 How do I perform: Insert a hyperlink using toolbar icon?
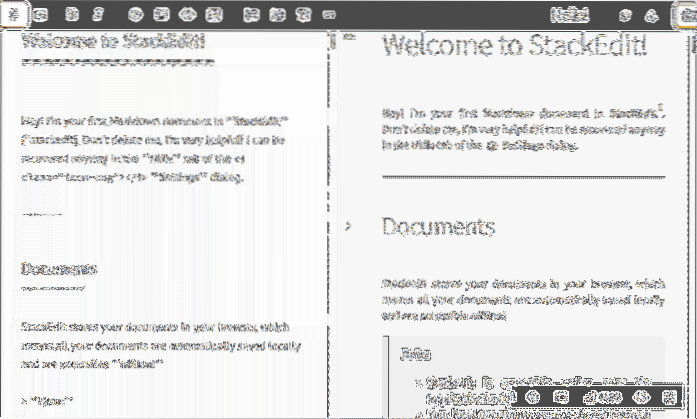[x=135, y=15]
